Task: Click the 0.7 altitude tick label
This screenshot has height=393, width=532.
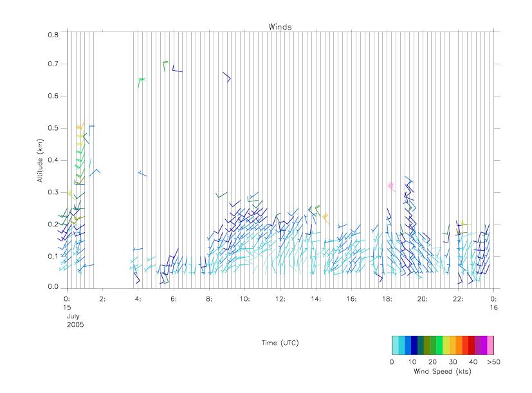Action: [53, 64]
